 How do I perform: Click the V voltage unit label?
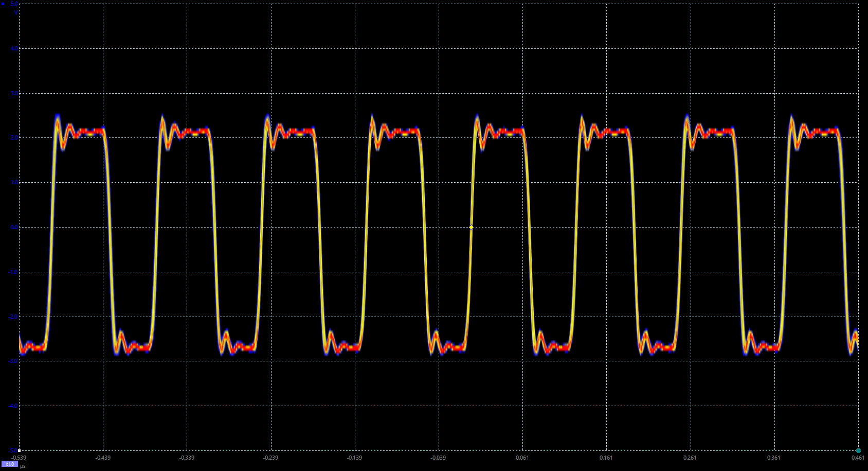click(x=16, y=11)
